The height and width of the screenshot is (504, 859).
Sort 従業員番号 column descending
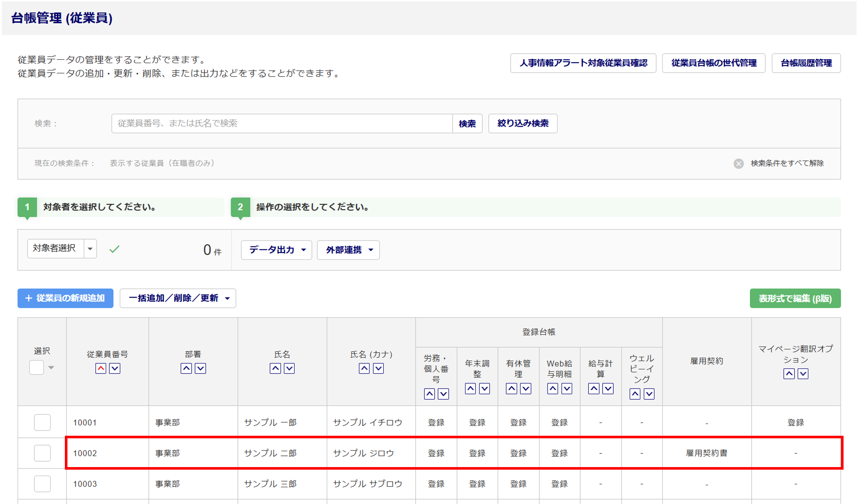tap(115, 368)
